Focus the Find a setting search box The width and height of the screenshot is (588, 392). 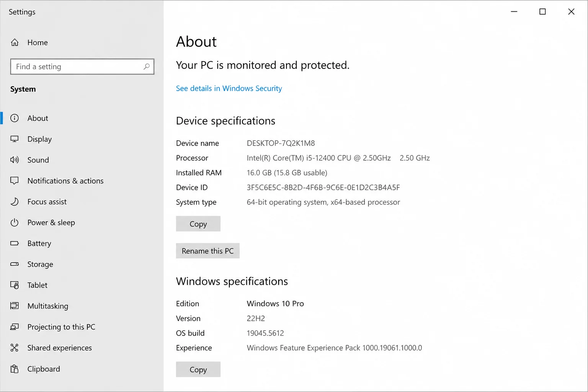click(82, 67)
